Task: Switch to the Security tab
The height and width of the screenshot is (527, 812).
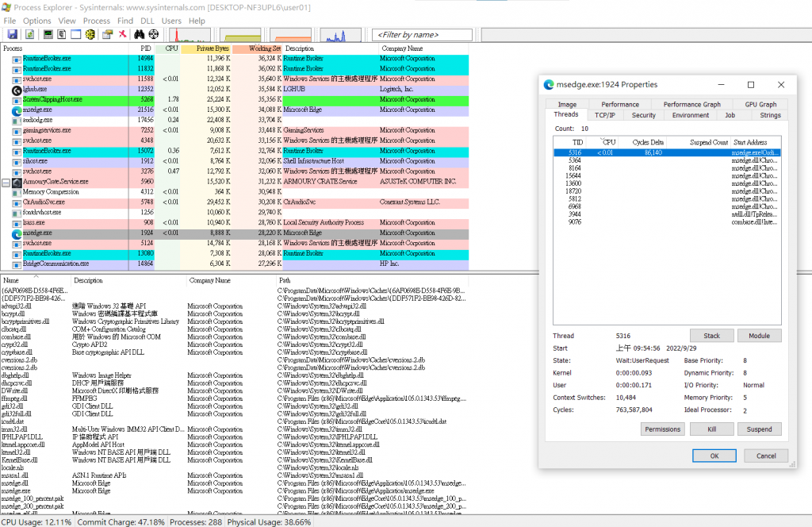Action: [x=644, y=115]
